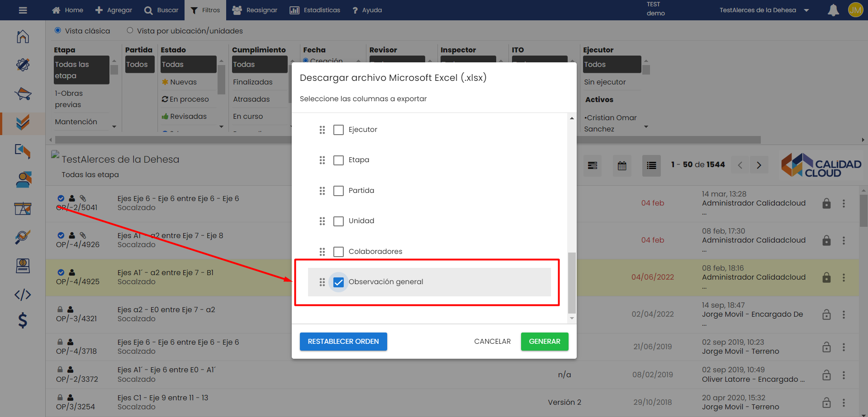
Task: Select Vista por ubicación/unidades radio option
Action: pos(130,31)
